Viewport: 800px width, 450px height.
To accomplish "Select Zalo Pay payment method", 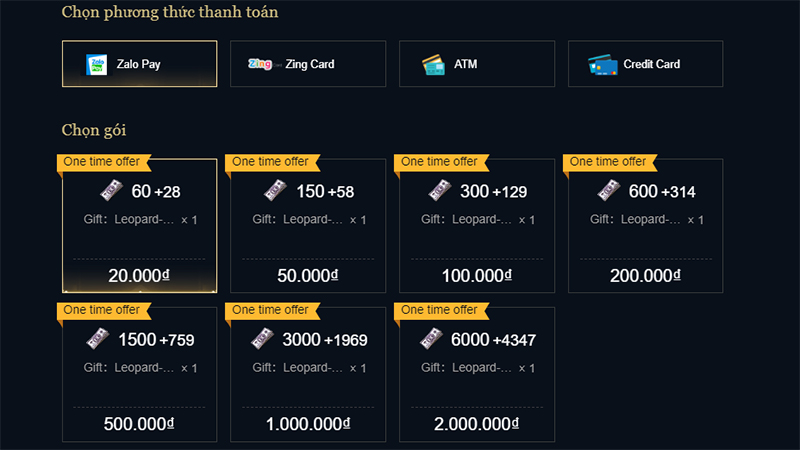I will (x=139, y=64).
